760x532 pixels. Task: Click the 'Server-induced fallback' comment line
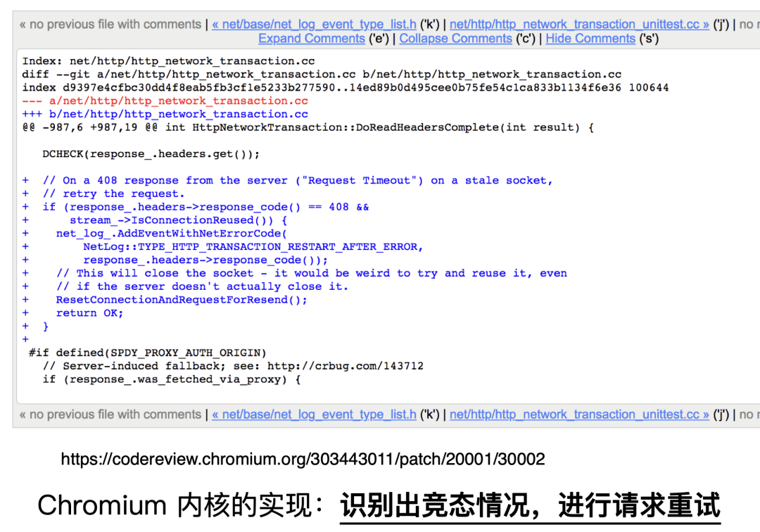pos(233,366)
